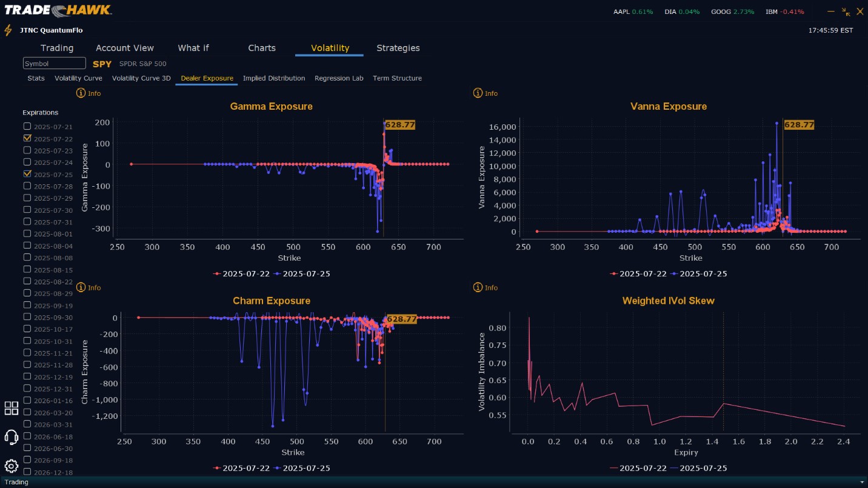The width and height of the screenshot is (868, 488).
Task: Hide 2025-07-22 series in Vanna Exposure legend
Action: point(638,273)
